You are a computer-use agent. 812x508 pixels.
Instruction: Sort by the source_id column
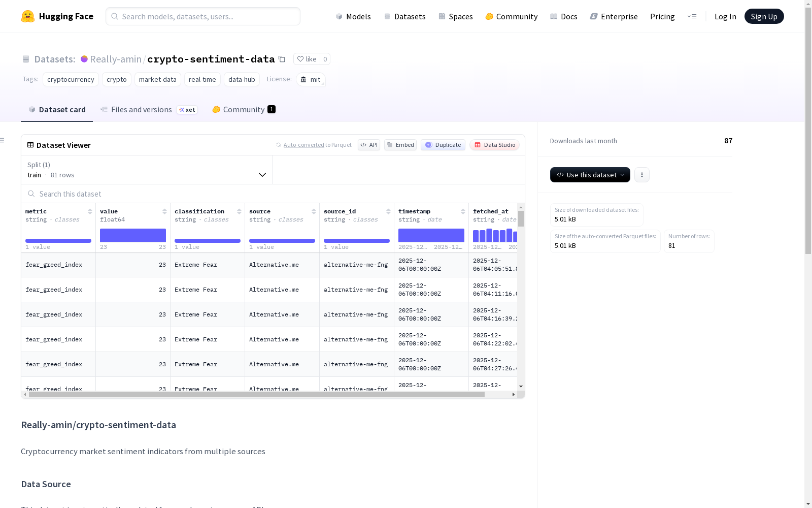[388, 211]
